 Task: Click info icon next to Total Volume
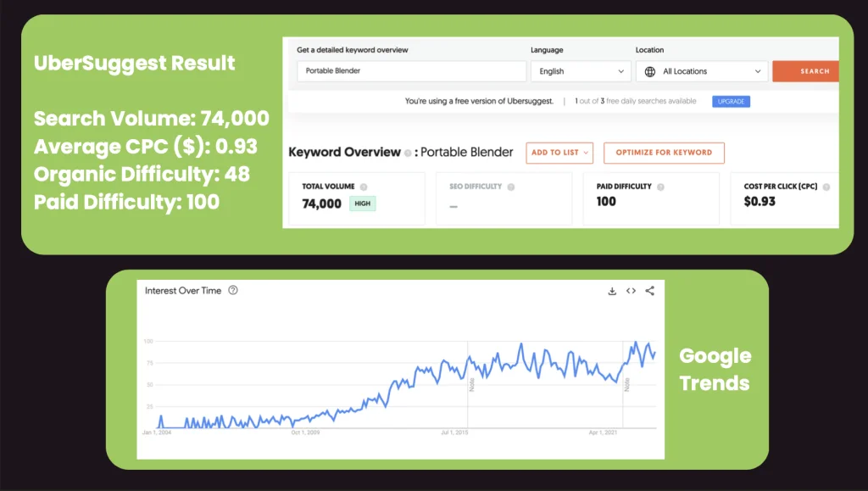point(364,187)
